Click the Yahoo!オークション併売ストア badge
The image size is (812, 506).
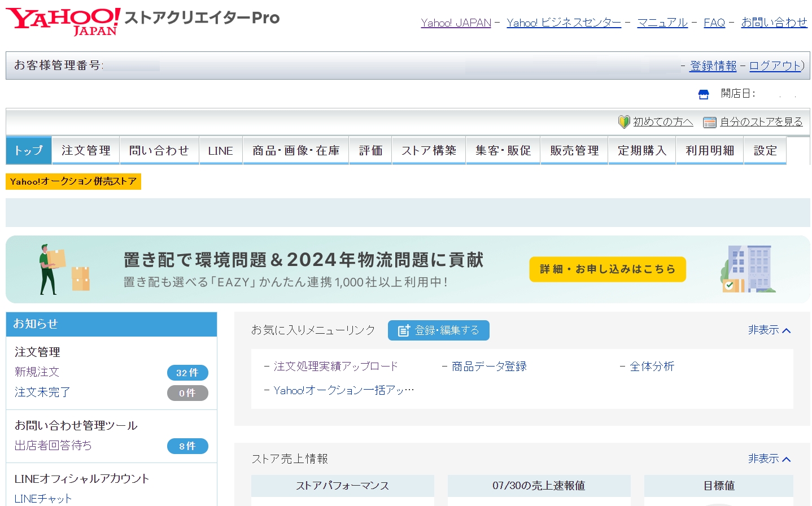click(73, 181)
